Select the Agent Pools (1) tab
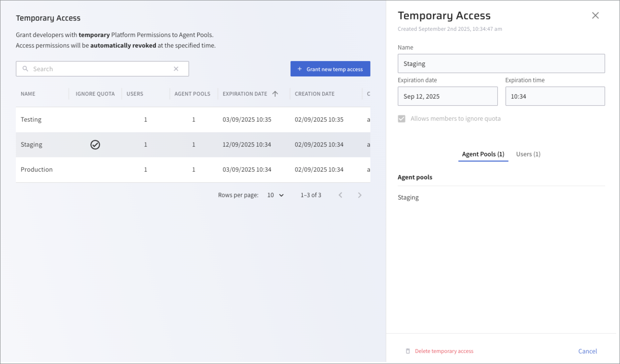This screenshot has height=364, width=620. click(483, 154)
